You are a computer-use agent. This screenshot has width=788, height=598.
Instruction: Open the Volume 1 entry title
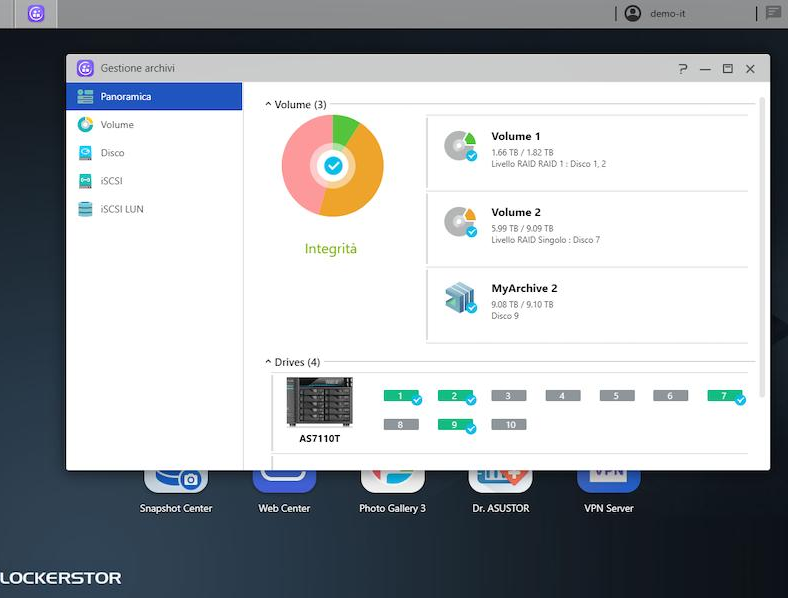[516, 136]
